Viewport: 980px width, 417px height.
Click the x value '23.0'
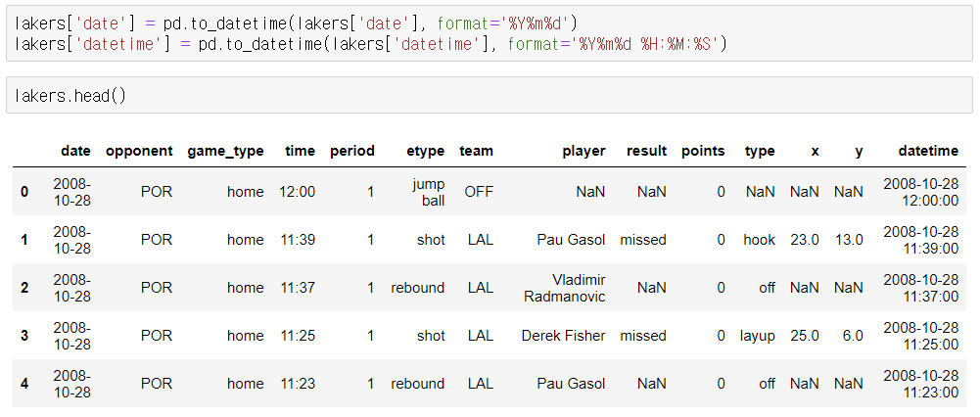pyautogui.click(x=805, y=240)
